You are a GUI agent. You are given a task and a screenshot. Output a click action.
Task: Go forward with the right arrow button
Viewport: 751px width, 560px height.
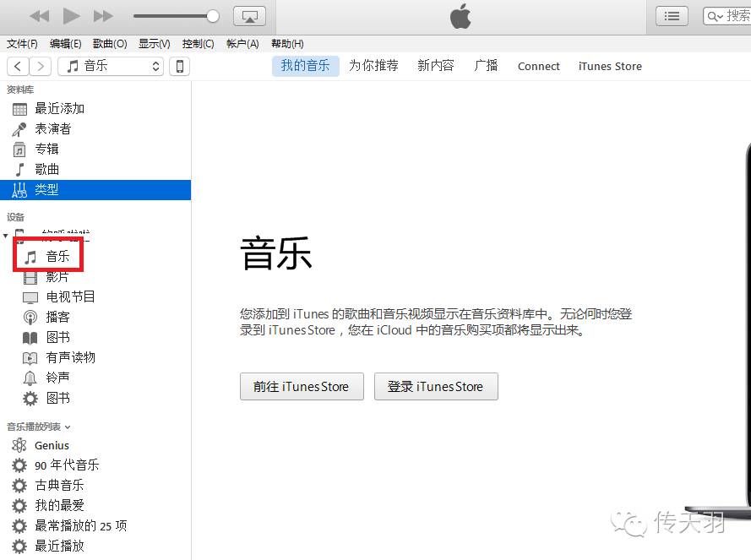click(41, 66)
